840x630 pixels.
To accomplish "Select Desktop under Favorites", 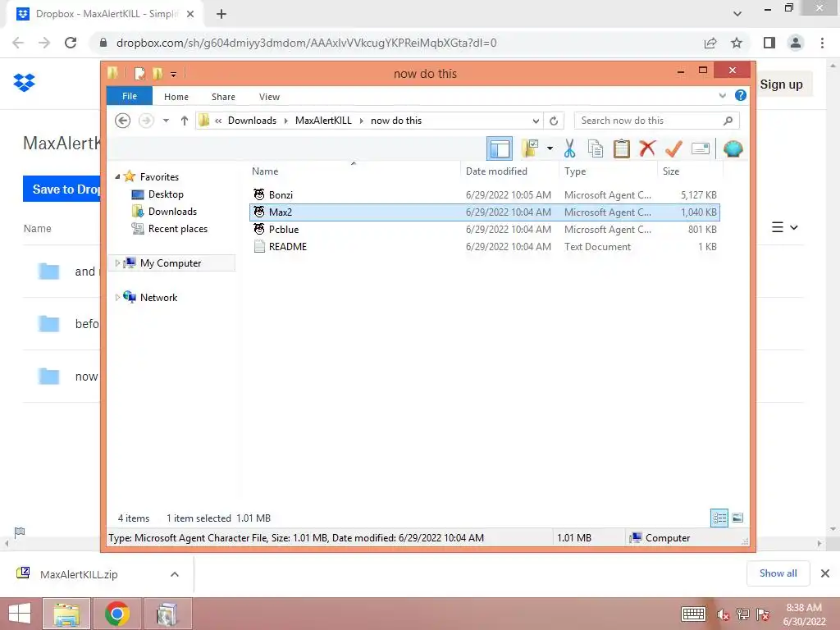I will coord(166,194).
